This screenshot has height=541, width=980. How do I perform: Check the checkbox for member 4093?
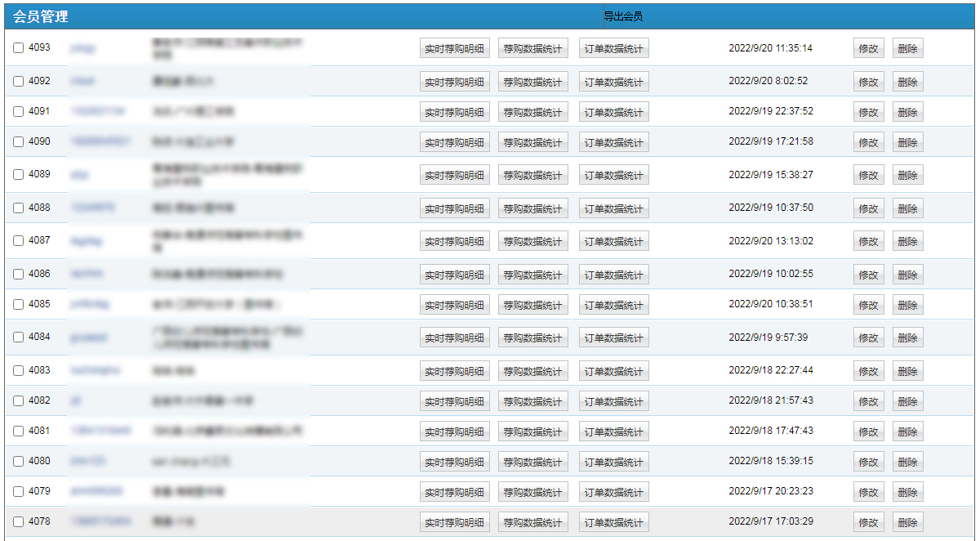coord(19,48)
